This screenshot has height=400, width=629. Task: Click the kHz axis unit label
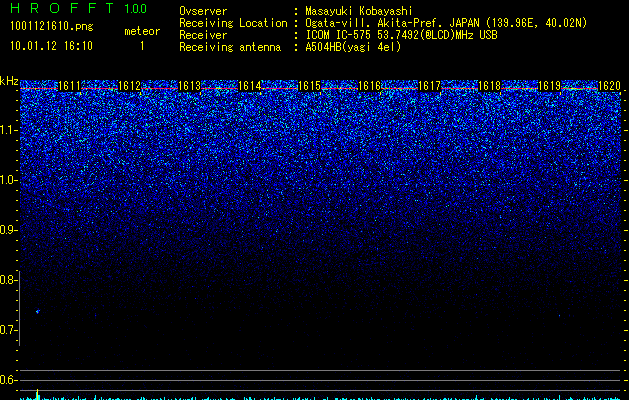[x=9, y=81]
